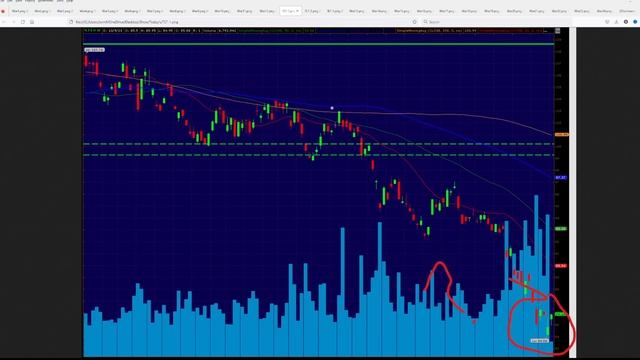Screen dimensions: 640x360
Task: Open the blue round icon at toolbar end
Action: tap(635, 22)
